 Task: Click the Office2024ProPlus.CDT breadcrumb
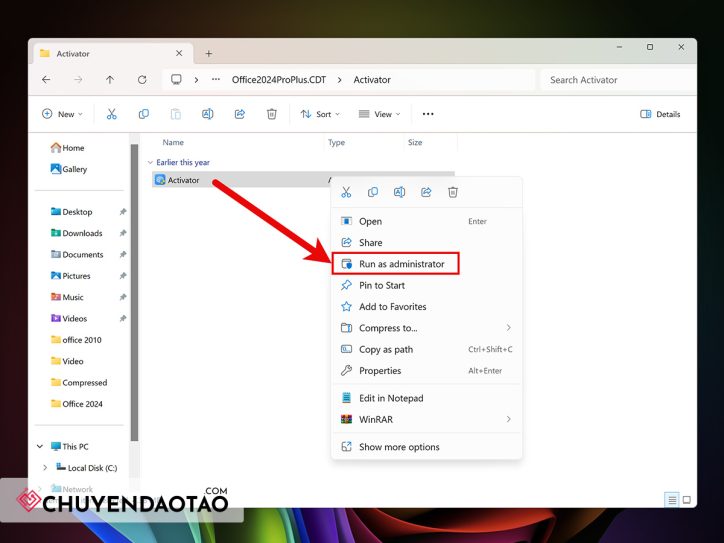[279, 79]
